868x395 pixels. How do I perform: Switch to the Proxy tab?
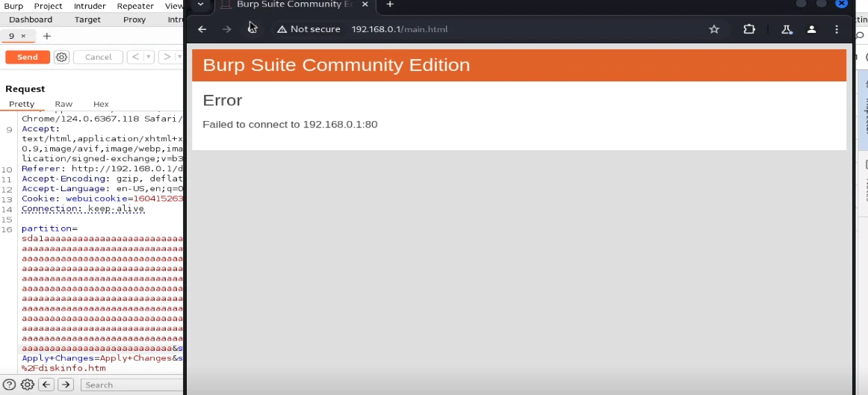point(134,19)
